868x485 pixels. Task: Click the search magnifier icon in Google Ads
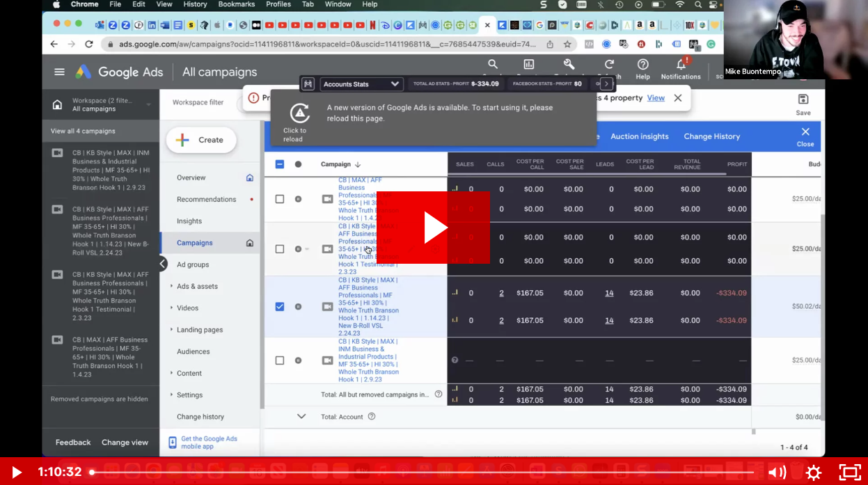[x=493, y=65]
